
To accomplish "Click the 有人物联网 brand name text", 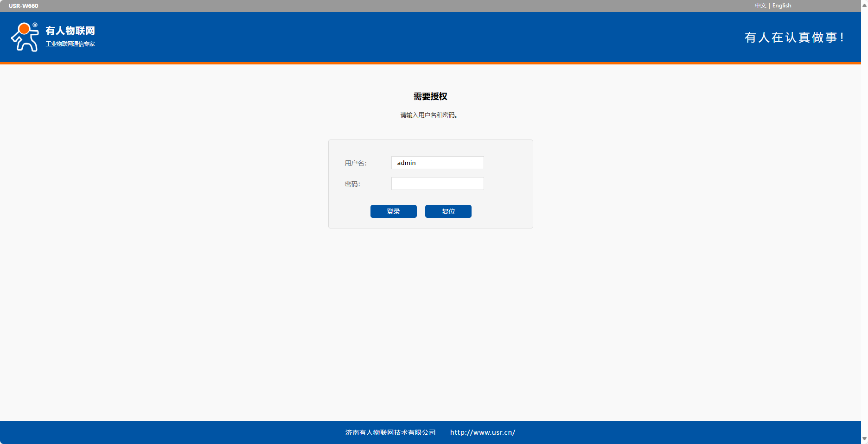I will tap(70, 31).
